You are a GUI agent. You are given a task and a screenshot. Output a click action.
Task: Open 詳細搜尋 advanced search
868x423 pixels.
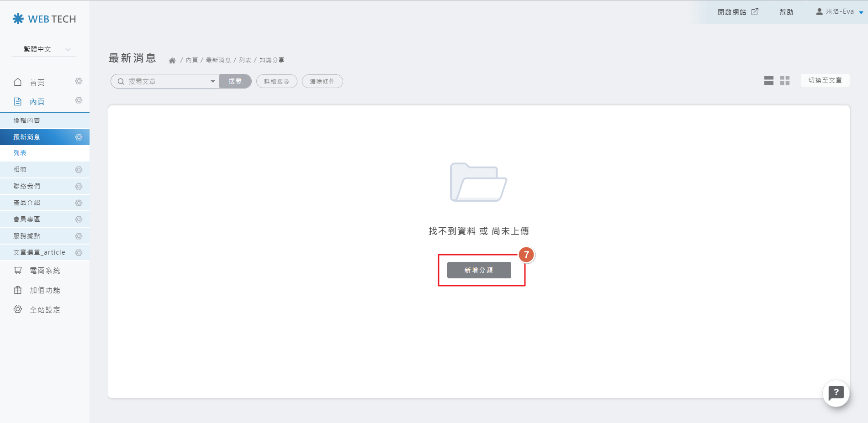click(276, 82)
